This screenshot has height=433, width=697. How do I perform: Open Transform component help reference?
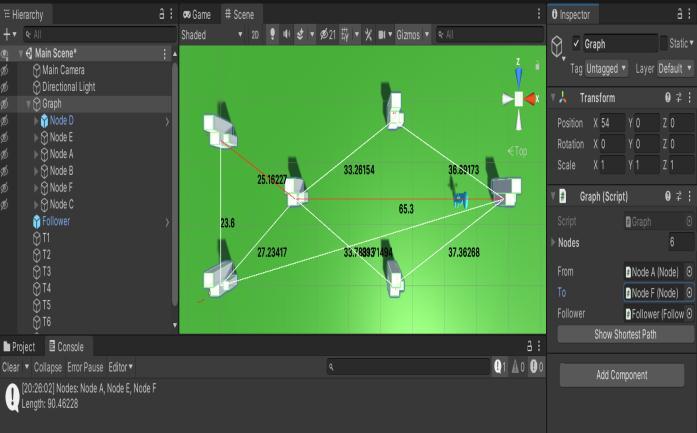coord(668,98)
